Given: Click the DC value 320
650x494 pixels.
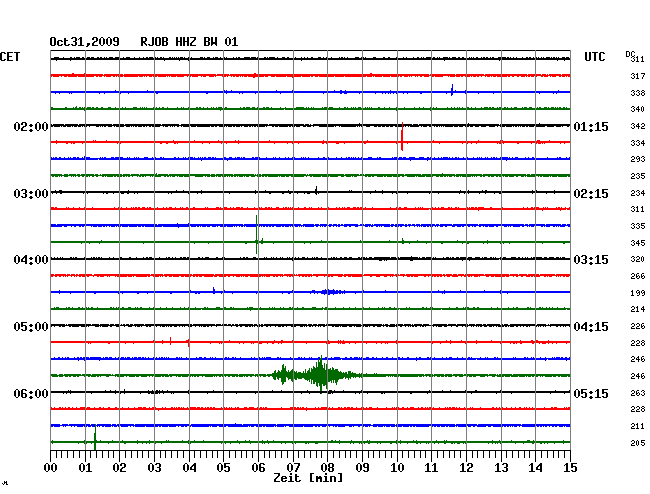Looking at the screenshot, I should point(638,259).
